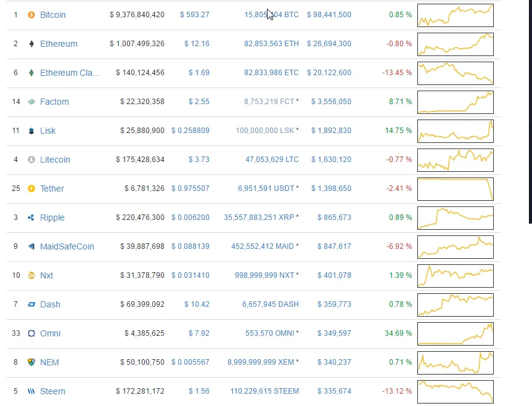The height and width of the screenshot is (406, 532).
Task: Open the NEM name link
Action: pos(49,362)
